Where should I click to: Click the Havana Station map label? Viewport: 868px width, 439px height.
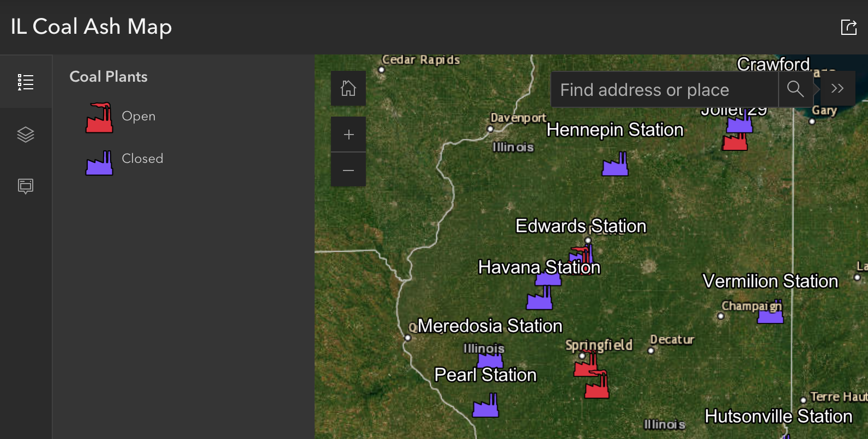[539, 267]
